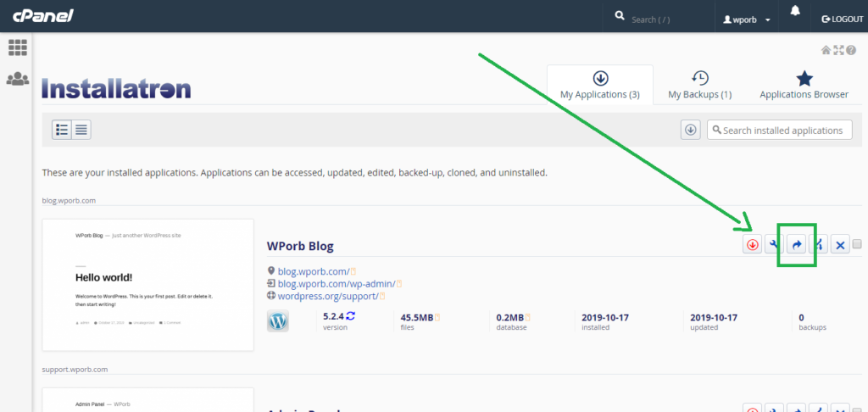Image resolution: width=868 pixels, height=412 pixels.
Task: Select the detailed list view
Action: point(62,131)
